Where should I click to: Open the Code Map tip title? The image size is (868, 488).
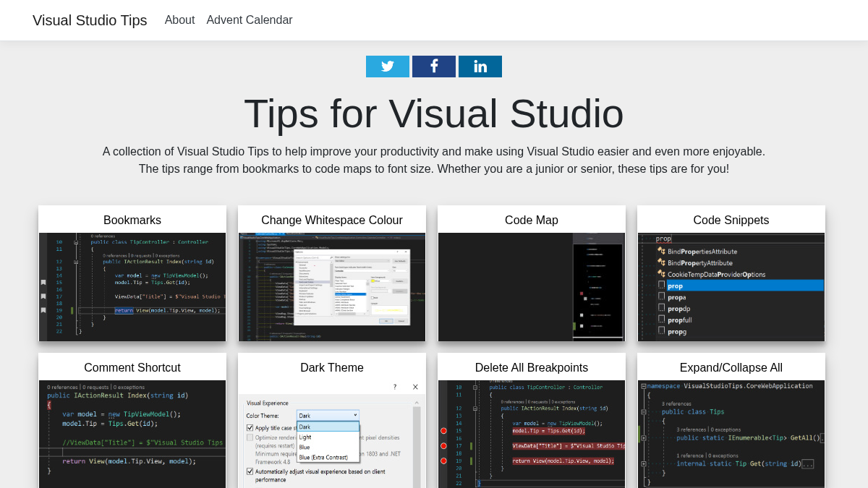coord(532,221)
